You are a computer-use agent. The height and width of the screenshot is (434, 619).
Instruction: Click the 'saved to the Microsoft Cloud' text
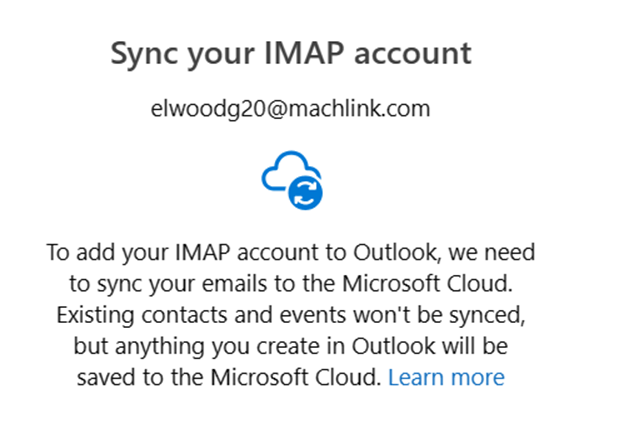[x=230, y=377]
